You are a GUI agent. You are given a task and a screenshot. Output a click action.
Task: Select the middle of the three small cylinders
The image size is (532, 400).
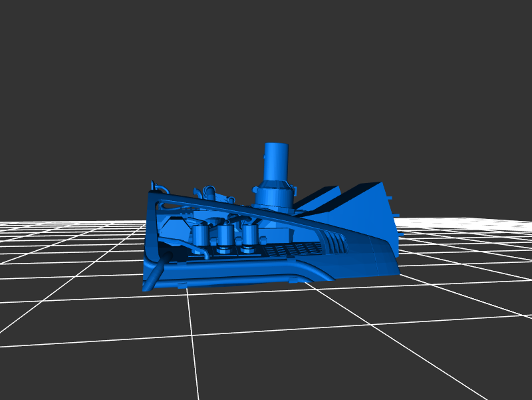(225, 236)
